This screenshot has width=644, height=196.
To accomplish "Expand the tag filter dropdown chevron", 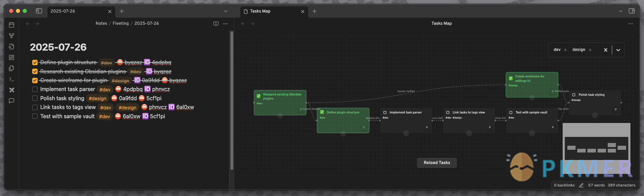I will [x=618, y=50].
